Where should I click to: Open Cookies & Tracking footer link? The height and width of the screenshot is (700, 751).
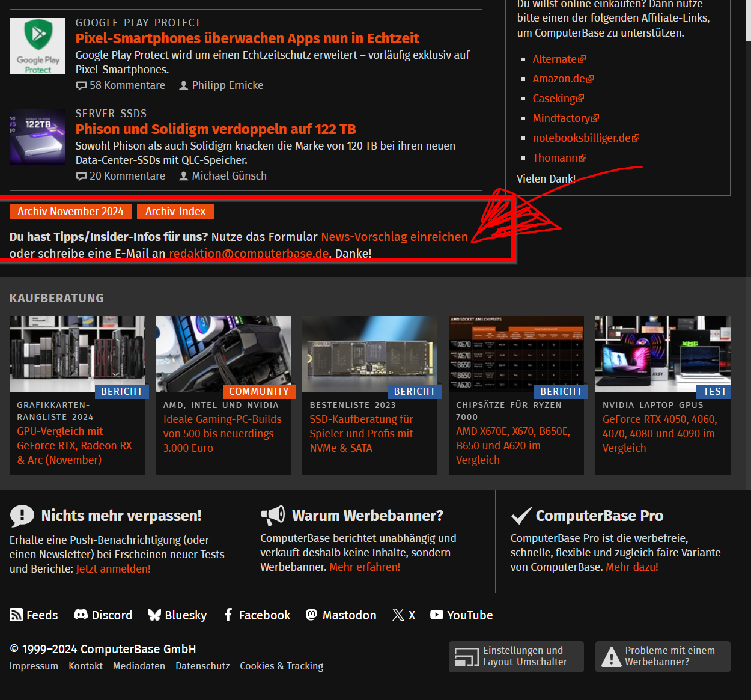(281, 666)
